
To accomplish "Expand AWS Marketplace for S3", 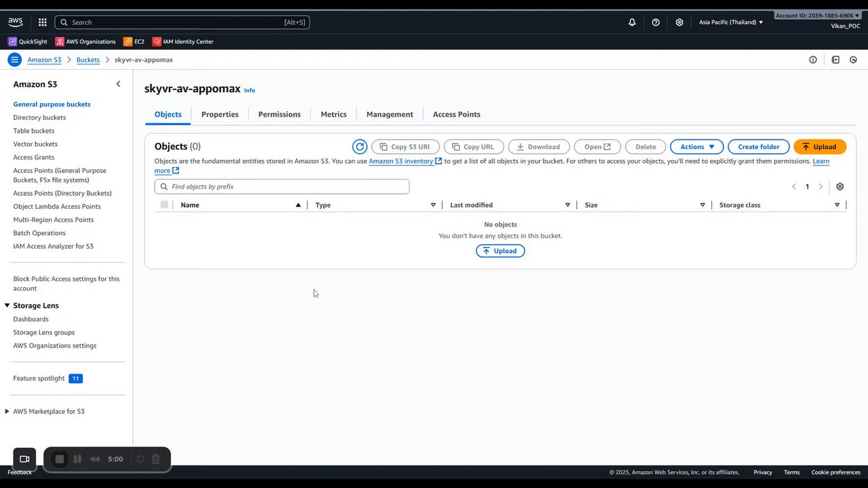I will [7, 411].
